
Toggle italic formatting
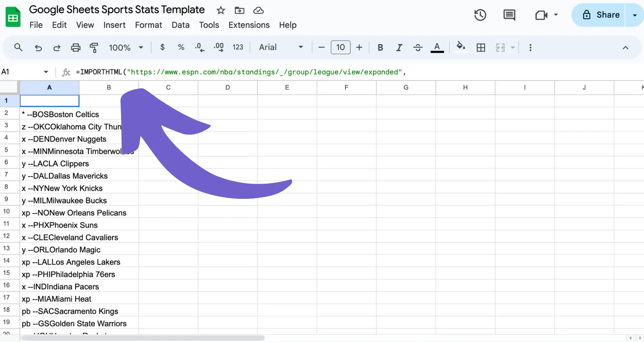point(399,48)
